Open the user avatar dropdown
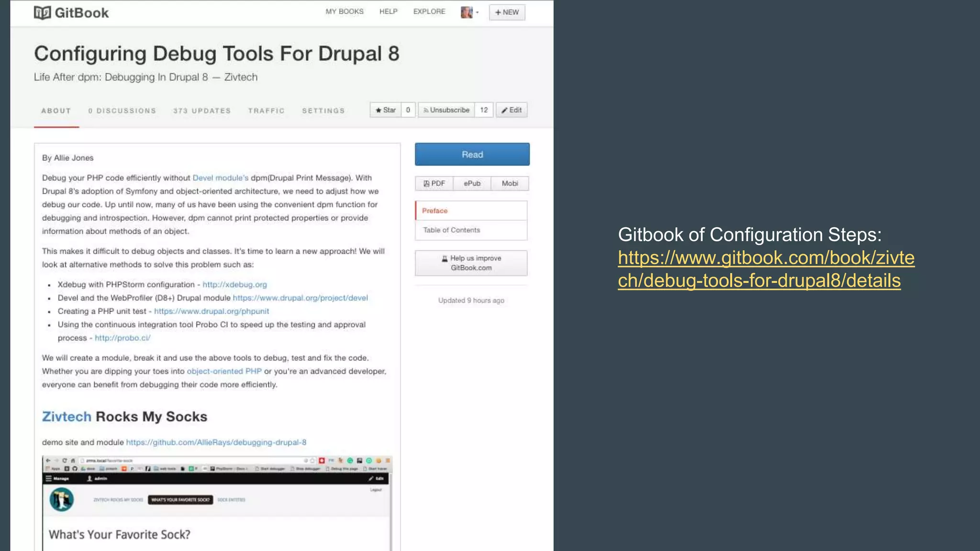 tap(469, 12)
